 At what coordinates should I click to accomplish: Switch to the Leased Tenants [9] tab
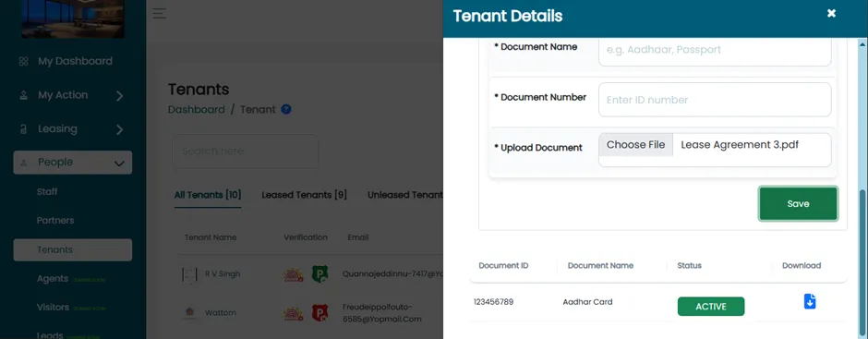click(x=304, y=195)
